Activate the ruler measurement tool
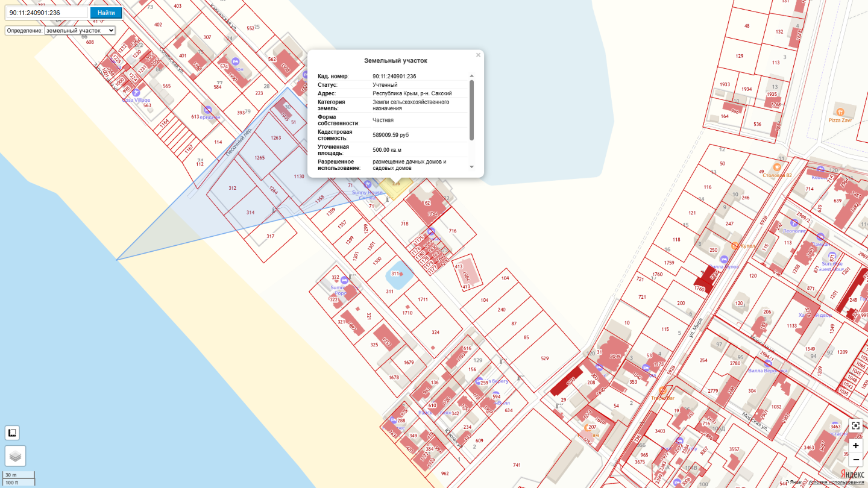The image size is (868, 488). [12, 433]
